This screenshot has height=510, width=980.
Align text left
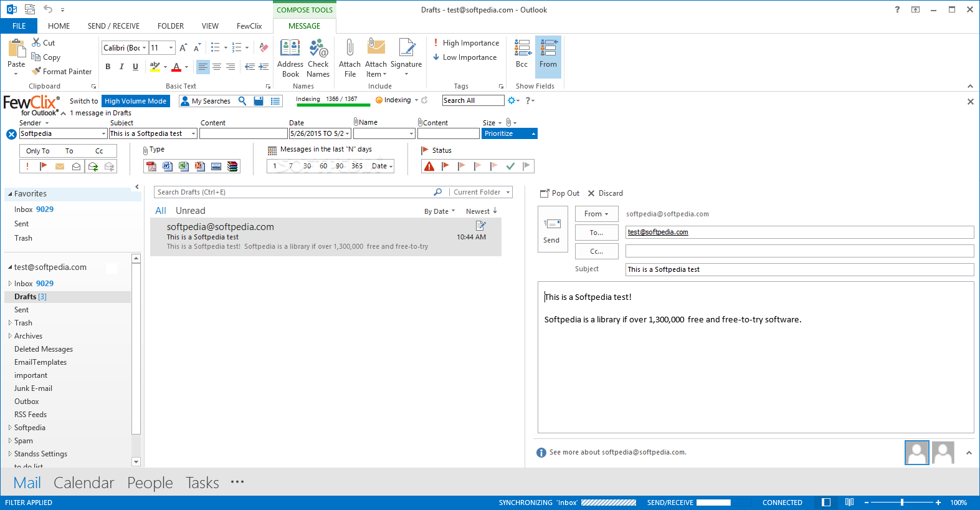pos(203,67)
